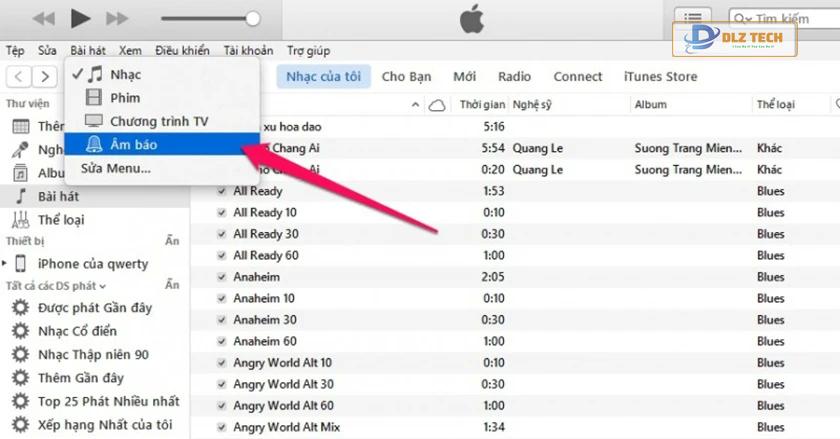Viewport: 840px width, 439px height.
Task: Switch to Nhạc của tôi tab
Action: [x=324, y=77]
